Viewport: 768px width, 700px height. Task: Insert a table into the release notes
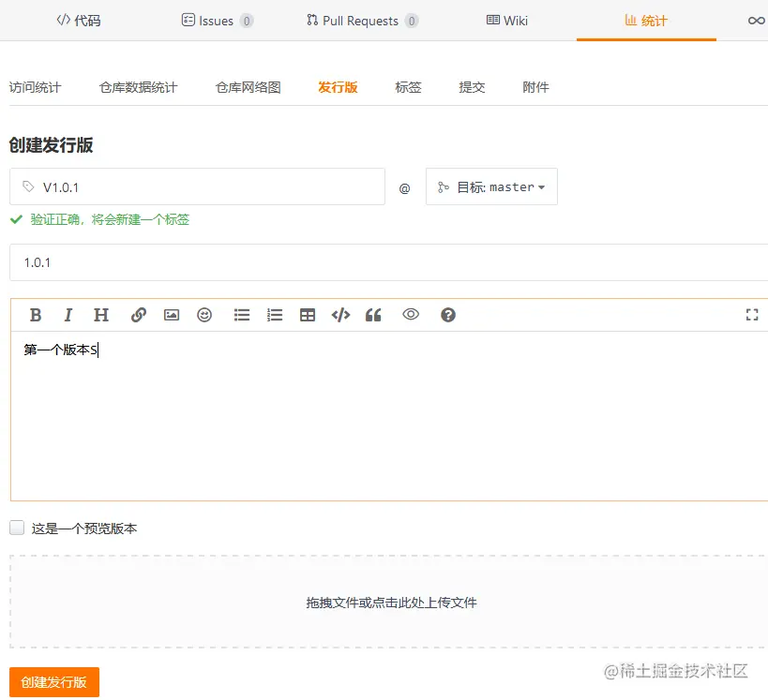click(x=307, y=315)
